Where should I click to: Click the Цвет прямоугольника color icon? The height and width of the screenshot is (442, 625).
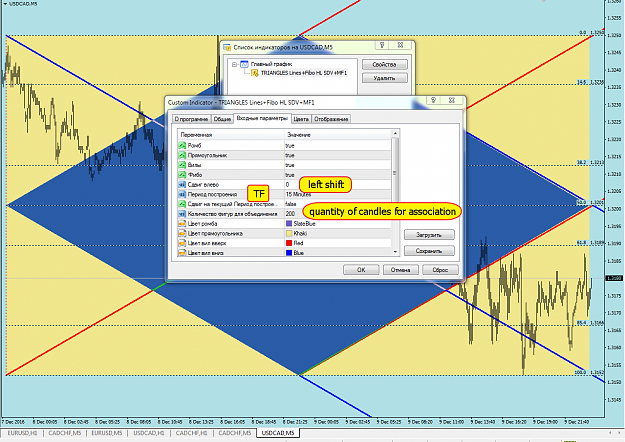182,233
